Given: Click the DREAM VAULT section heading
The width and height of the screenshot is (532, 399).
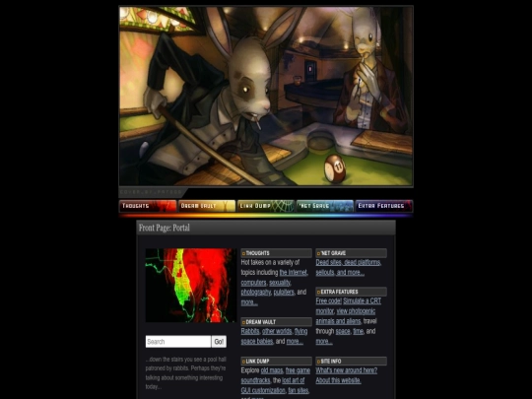Looking at the screenshot, I should click(x=276, y=322).
